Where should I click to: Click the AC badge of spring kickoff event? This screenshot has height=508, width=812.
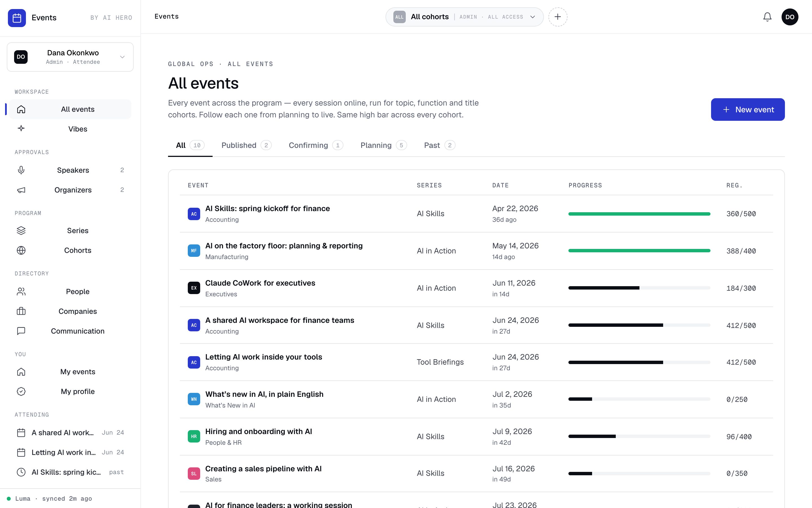tap(194, 214)
